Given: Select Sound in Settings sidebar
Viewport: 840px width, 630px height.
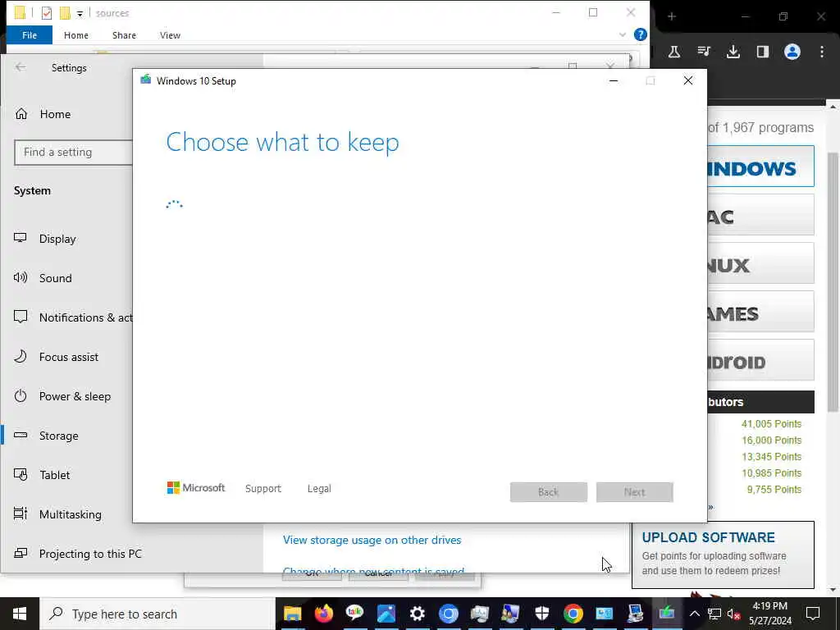Looking at the screenshot, I should click(x=44, y=278).
